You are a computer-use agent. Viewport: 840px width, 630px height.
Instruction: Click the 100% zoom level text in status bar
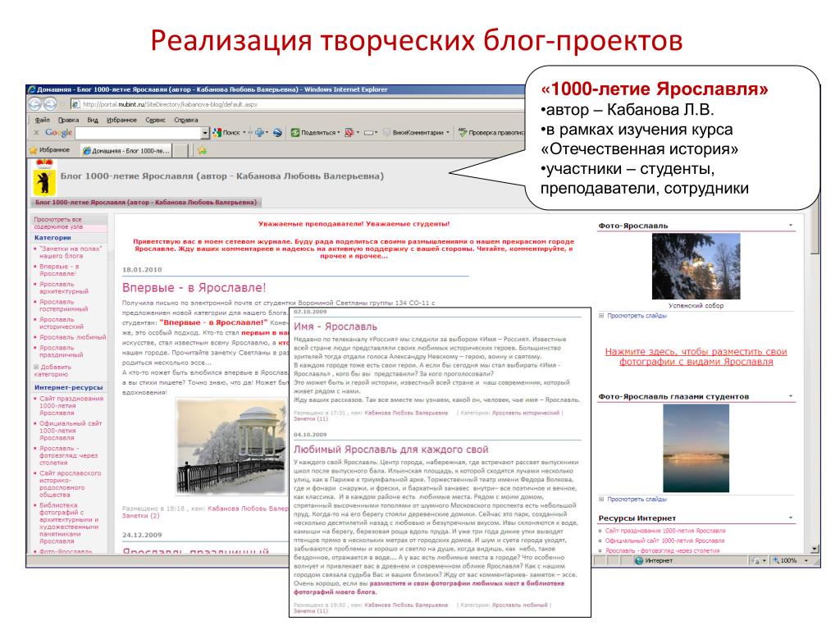788,561
